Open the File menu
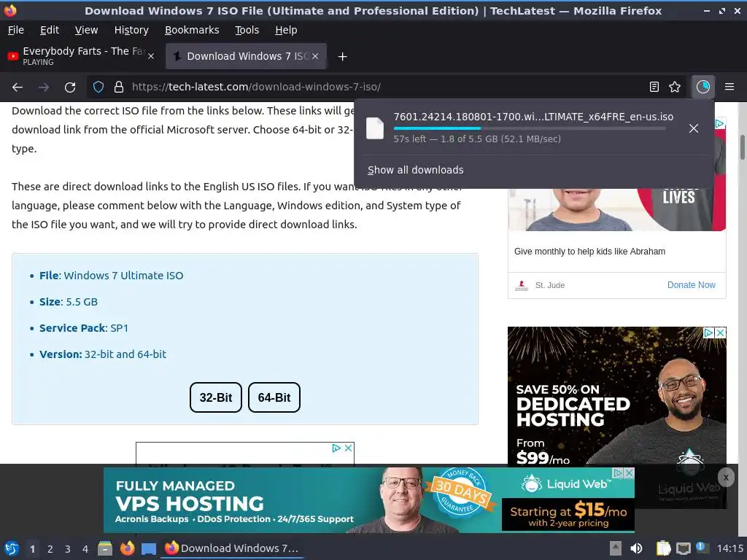 [16, 30]
